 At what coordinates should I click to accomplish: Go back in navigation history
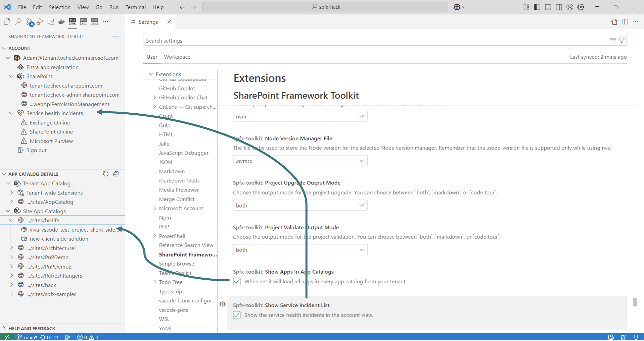tap(182, 7)
